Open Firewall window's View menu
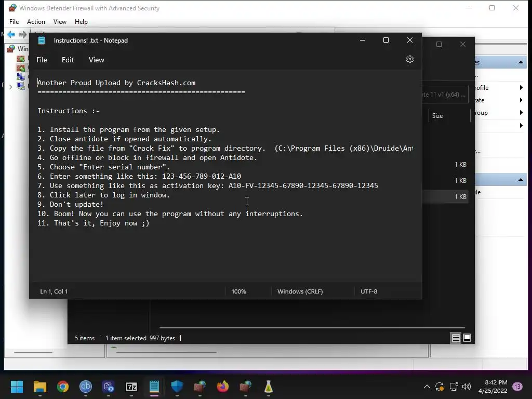 click(x=60, y=22)
